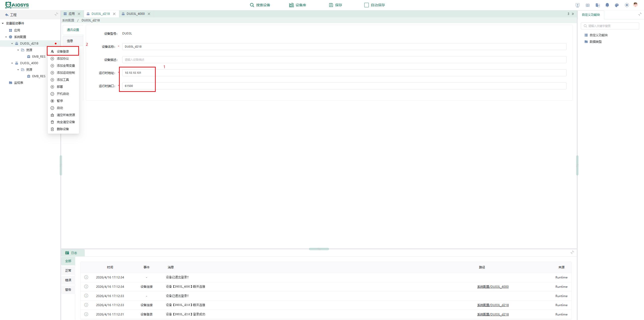
Task: Focus the 设备描述 input field
Action: coord(344,60)
